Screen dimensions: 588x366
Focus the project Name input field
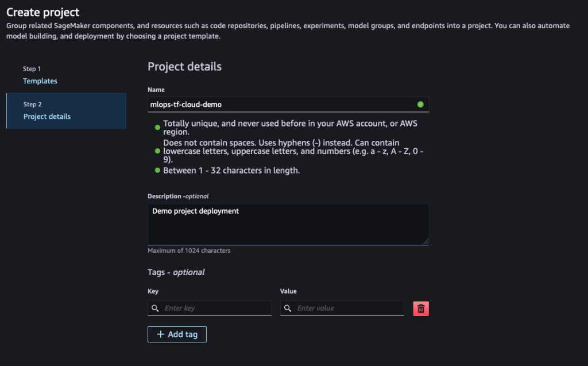(287, 105)
